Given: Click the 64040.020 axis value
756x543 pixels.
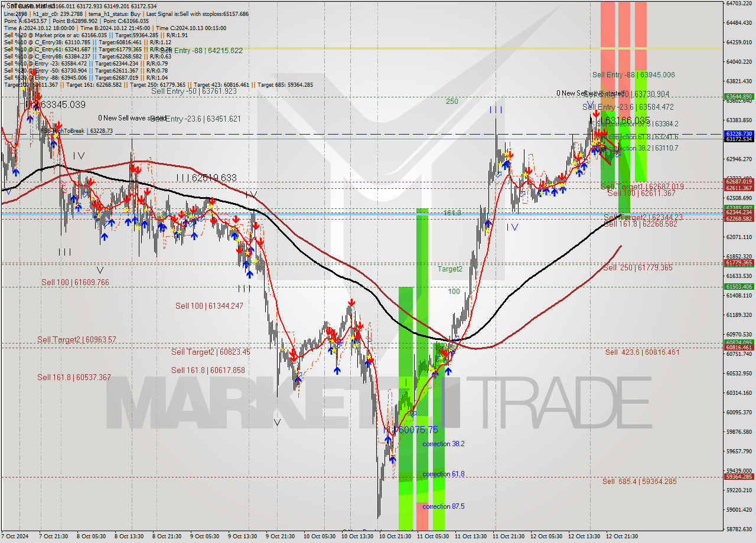Looking at the screenshot, I should click(738, 61).
